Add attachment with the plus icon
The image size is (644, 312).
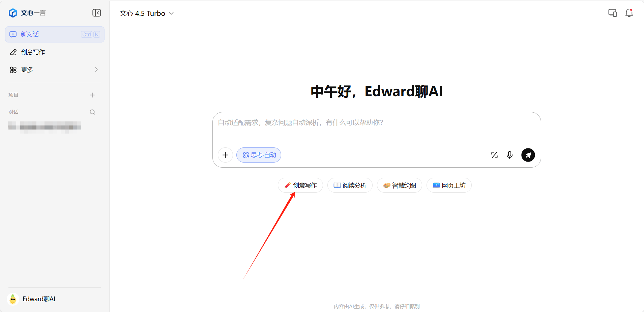tap(225, 155)
